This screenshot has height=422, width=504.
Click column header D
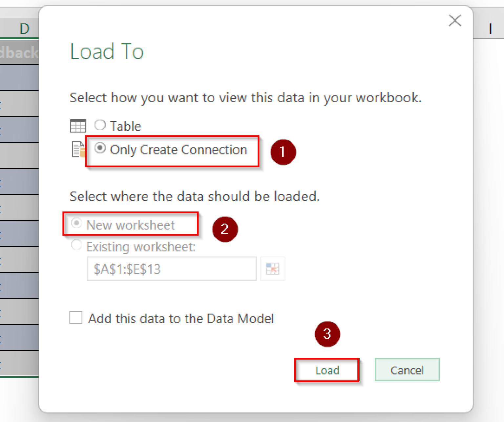click(x=24, y=29)
